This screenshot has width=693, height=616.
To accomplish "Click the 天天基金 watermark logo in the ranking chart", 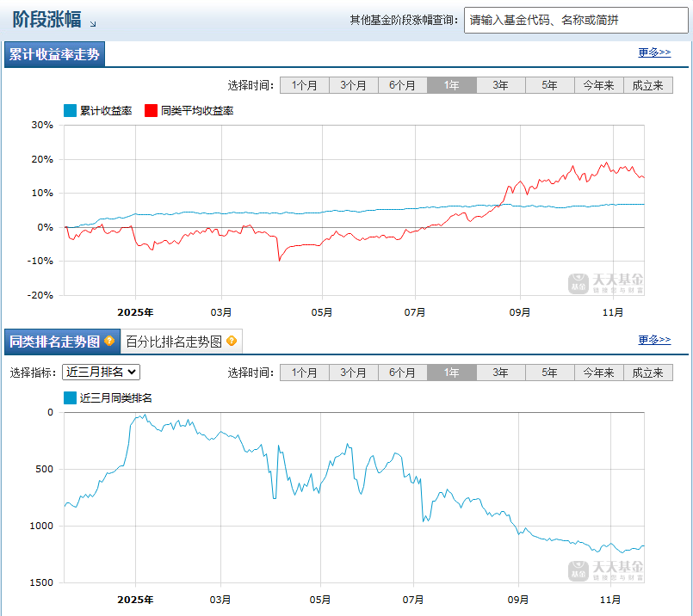I will point(605,571).
